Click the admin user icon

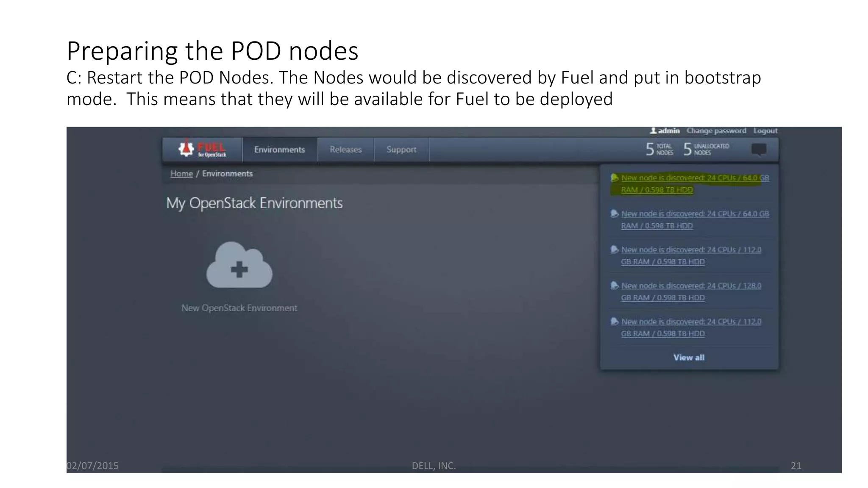[x=653, y=130]
